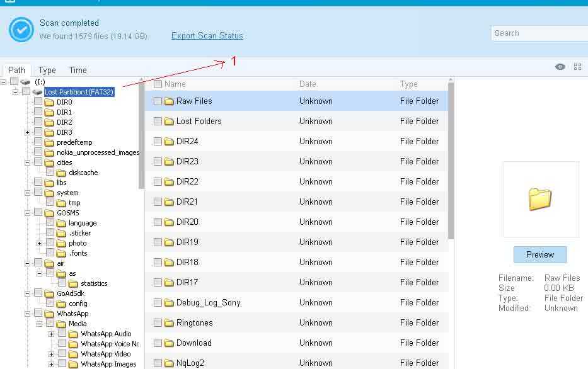Click the predeftemp folder icon
This screenshot has height=369, width=588.
point(49,143)
